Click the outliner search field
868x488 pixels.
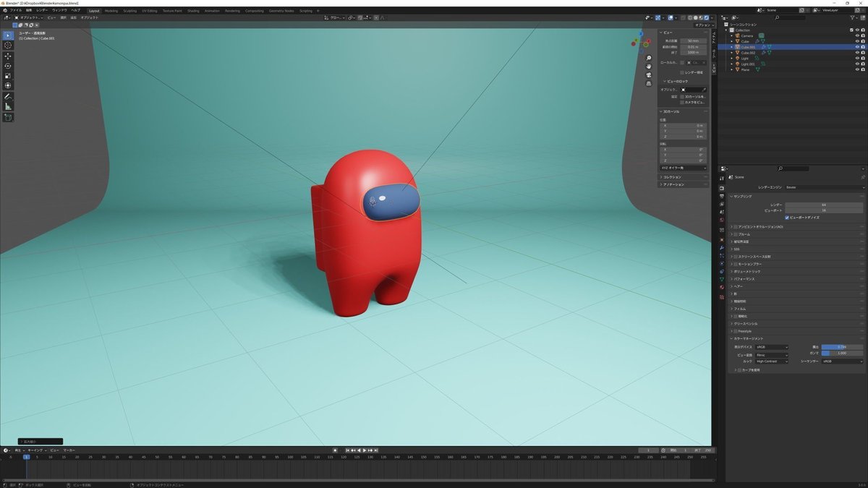pyautogui.click(x=791, y=17)
